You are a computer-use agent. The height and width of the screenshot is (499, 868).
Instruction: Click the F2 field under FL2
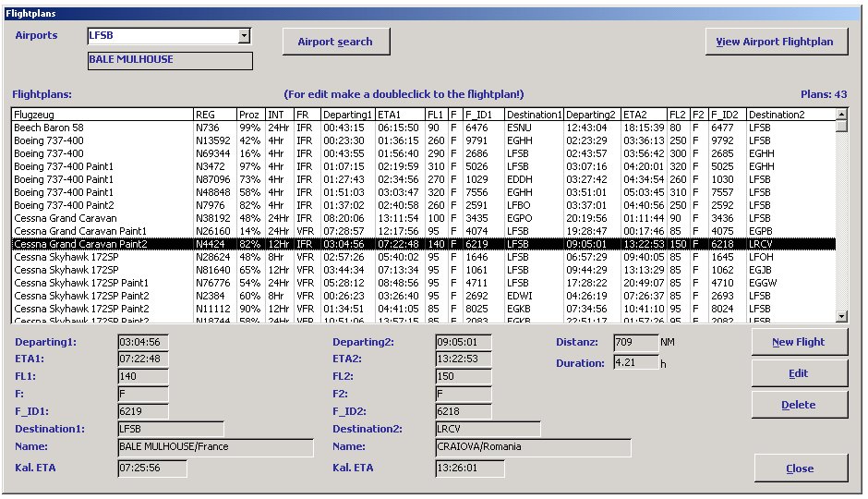464,395
